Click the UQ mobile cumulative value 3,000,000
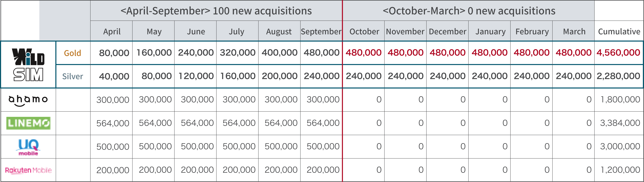 click(x=620, y=147)
